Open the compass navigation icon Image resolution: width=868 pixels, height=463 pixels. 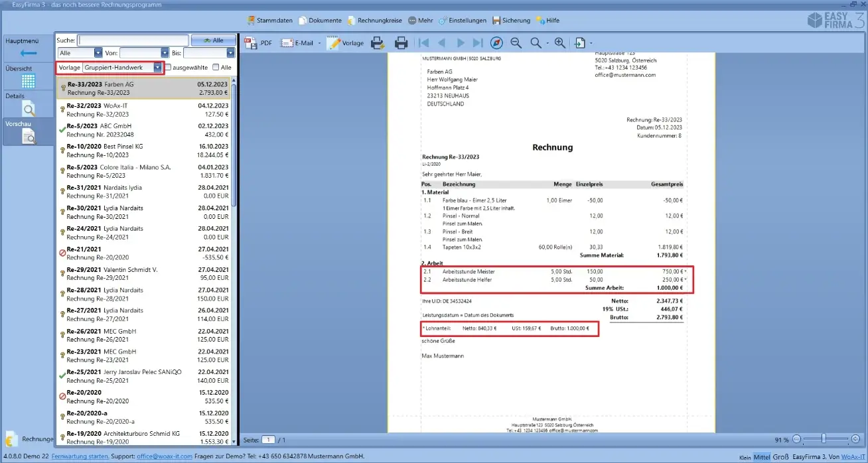[x=496, y=43]
